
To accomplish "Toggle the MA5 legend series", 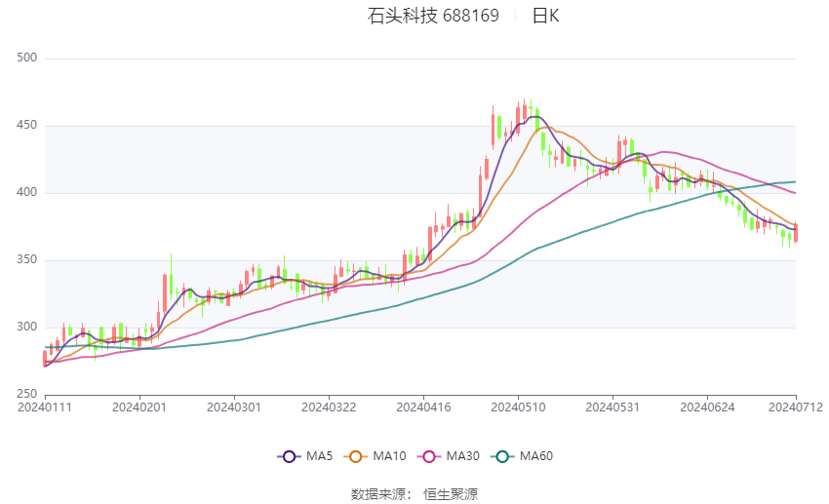I will point(305,456).
